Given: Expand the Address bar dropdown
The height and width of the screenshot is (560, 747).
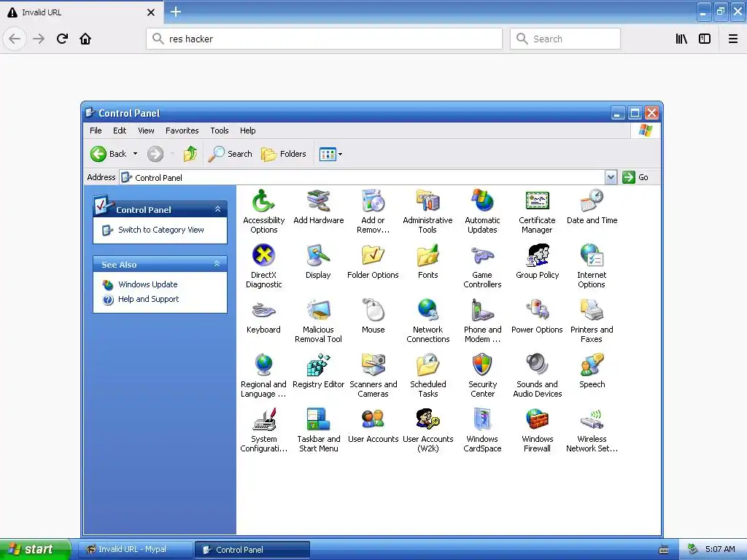Looking at the screenshot, I should pos(611,178).
